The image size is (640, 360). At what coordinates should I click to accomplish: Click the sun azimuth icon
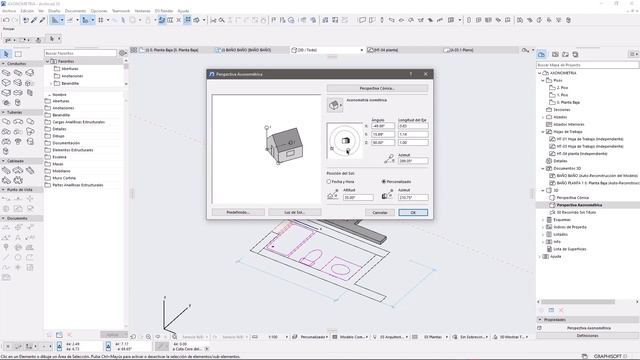pyautogui.click(x=387, y=195)
